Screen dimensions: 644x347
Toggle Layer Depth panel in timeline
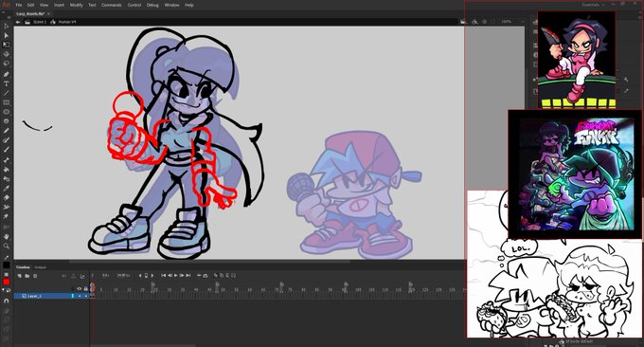click(x=82, y=276)
